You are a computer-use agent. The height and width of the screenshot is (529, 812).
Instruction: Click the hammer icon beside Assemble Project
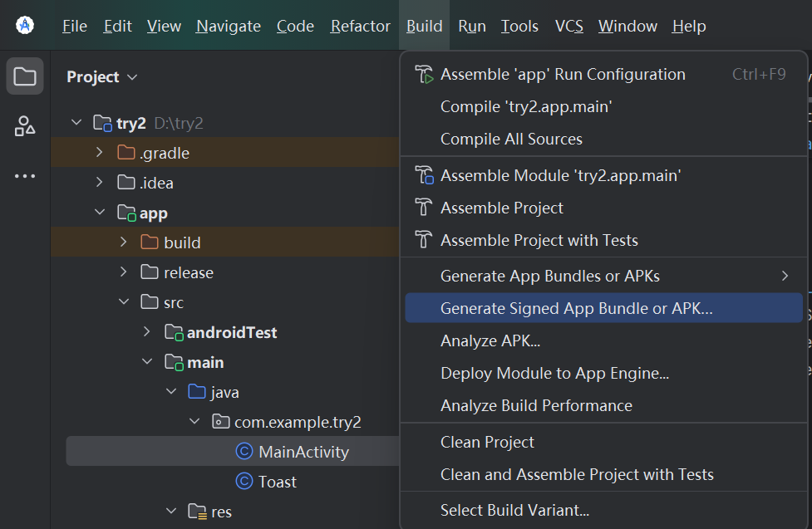click(424, 208)
